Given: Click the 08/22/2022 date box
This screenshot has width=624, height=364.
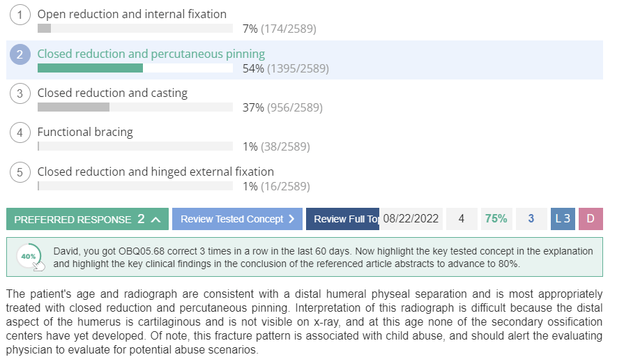Looking at the screenshot, I should click(411, 219).
